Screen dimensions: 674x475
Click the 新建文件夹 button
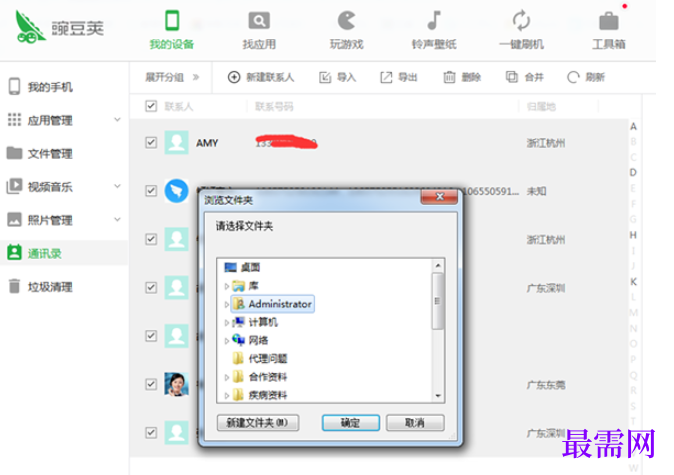point(258,423)
